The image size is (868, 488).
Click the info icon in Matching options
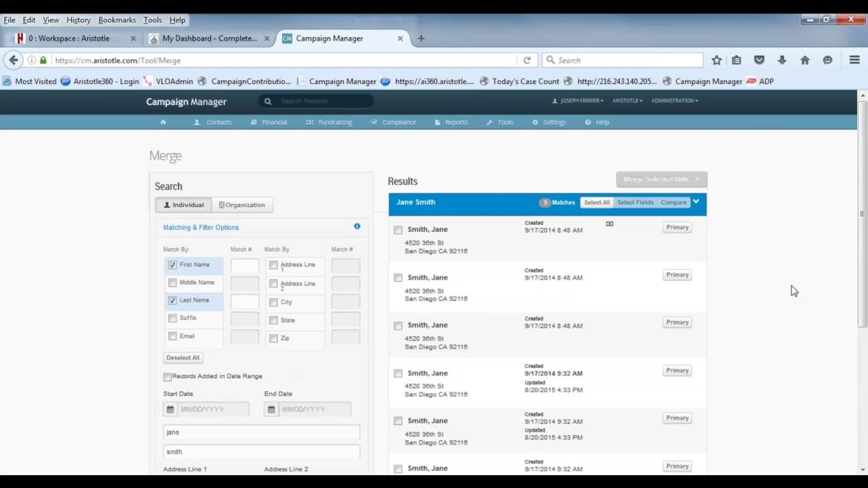pos(357,226)
